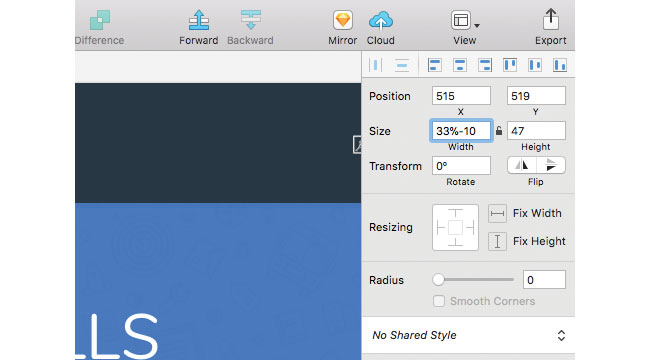Select the dark navy rectangle on canvas
Viewport: 650px width, 360px height.
pyautogui.click(x=218, y=143)
